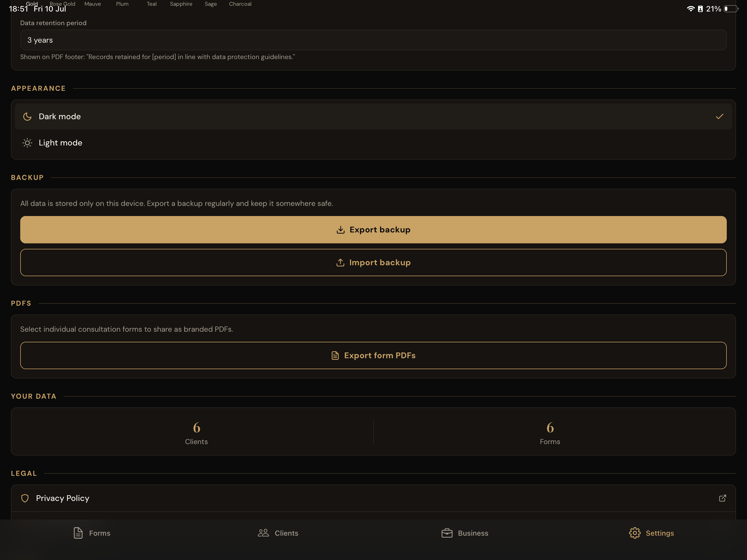
Task: Switch to the Clients tab
Action: point(278,533)
